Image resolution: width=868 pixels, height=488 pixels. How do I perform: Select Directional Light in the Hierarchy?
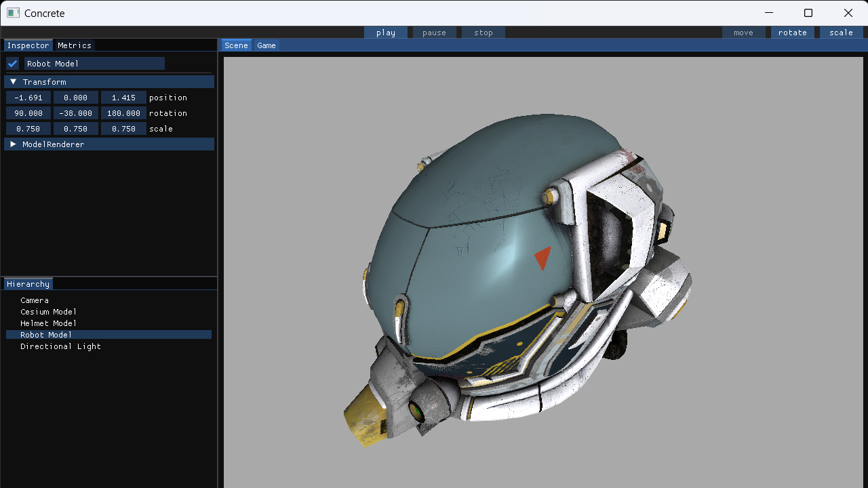click(60, 346)
